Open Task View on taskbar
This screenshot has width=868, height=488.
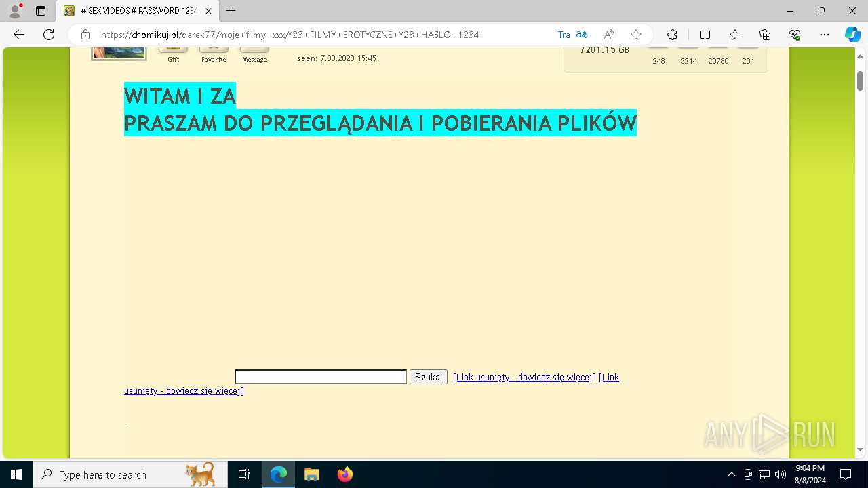pyautogui.click(x=244, y=474)
